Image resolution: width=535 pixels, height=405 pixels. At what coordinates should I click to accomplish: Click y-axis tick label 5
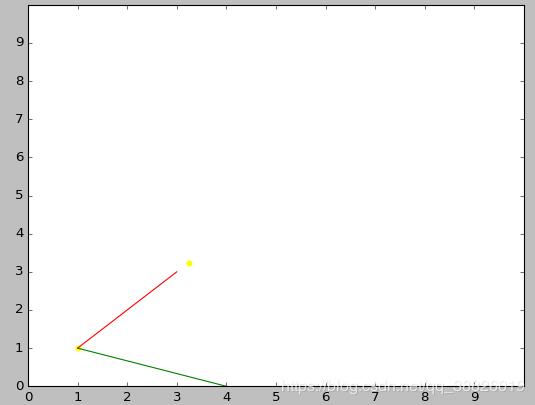point(20,196)
